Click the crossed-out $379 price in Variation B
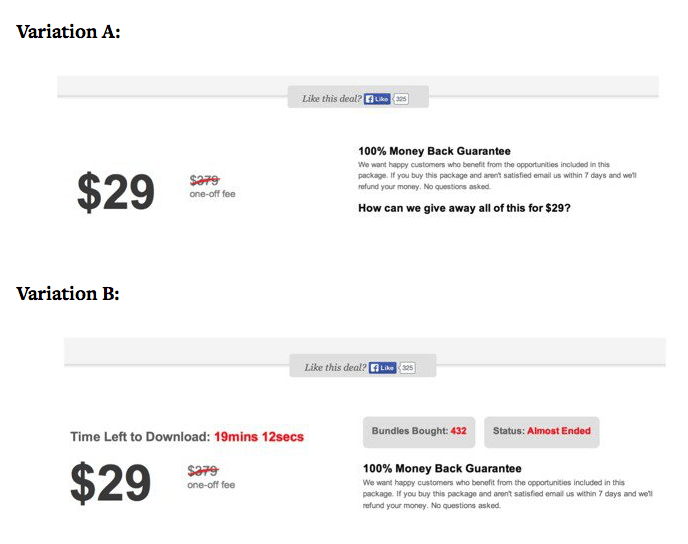 203,471
